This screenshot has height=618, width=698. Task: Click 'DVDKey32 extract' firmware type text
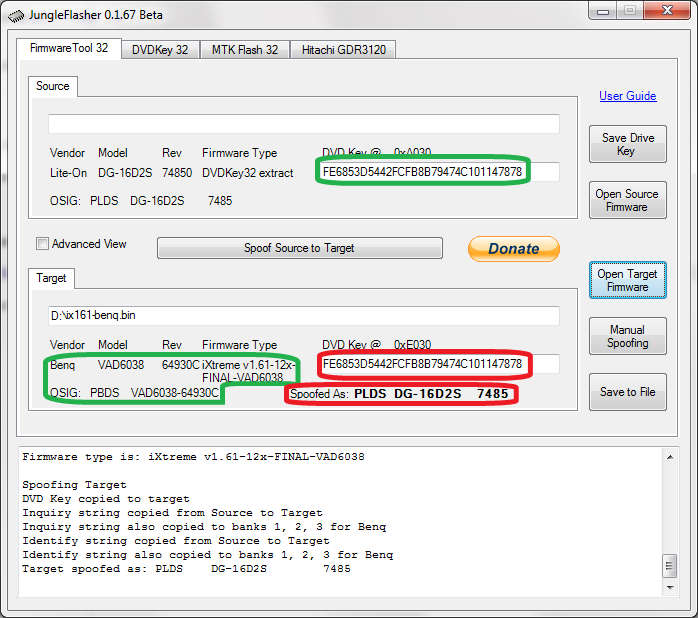248,173
